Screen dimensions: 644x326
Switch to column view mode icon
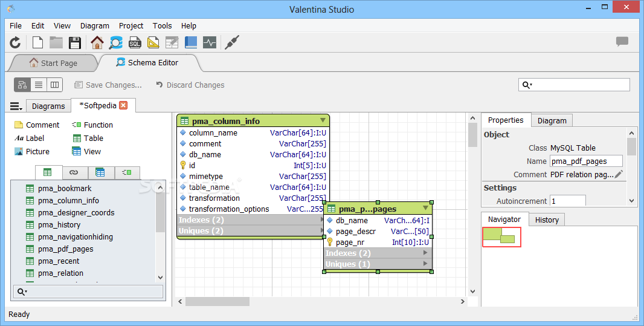(x=54, y=85)
